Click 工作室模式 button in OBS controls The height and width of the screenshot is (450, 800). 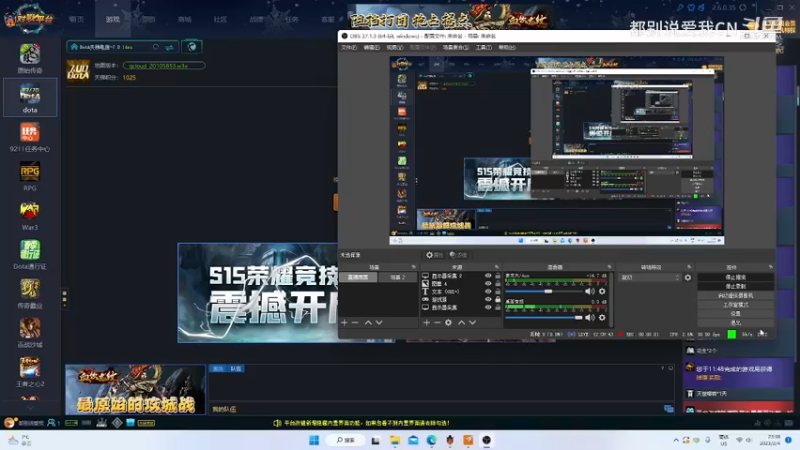[x=735, y=305]
